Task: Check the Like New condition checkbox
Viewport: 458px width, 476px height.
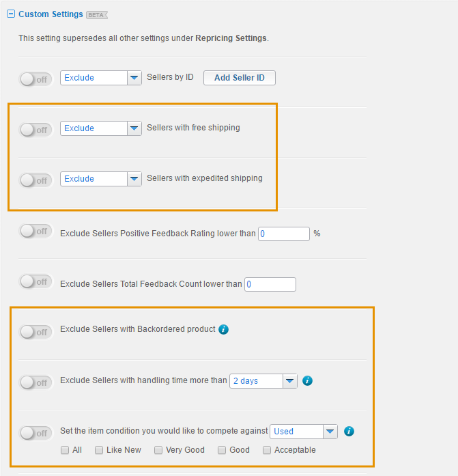Action: pos(99,450)
